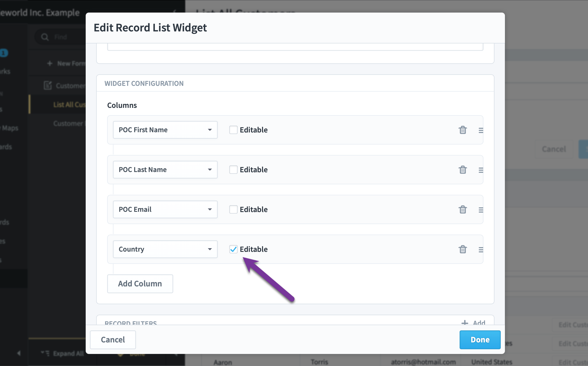588x366 pixels.
Task: Click the plus icon next to New Form
Action: (50, 63)
